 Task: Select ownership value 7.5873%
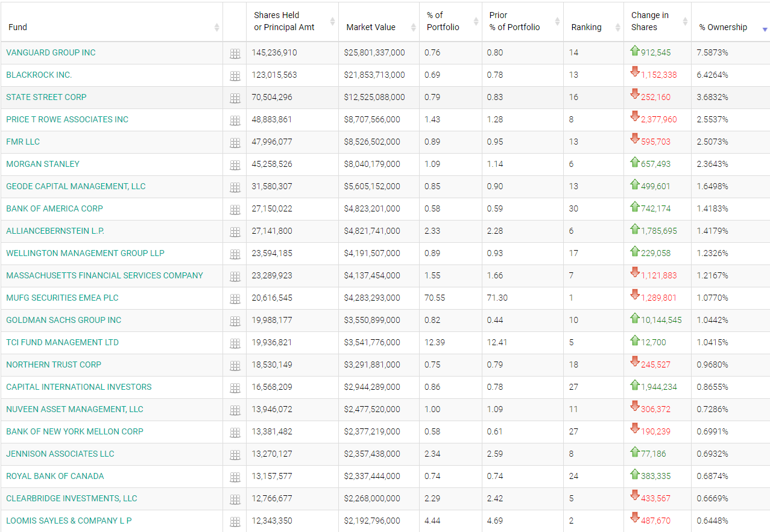click(x=712, y=52)
